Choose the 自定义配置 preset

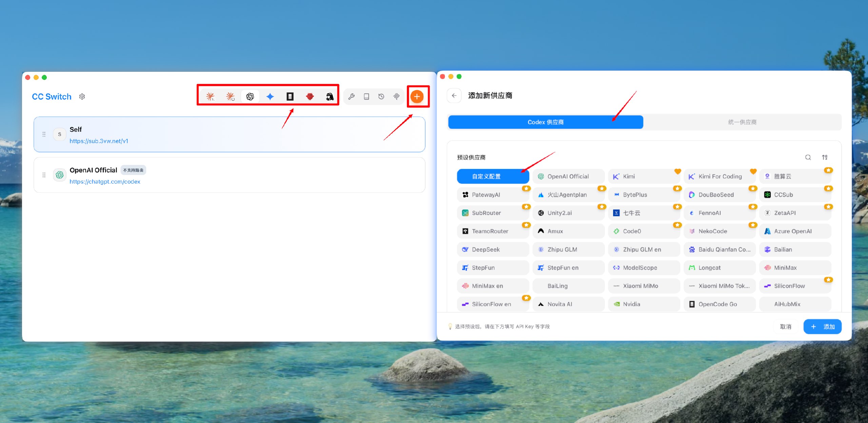493,176
